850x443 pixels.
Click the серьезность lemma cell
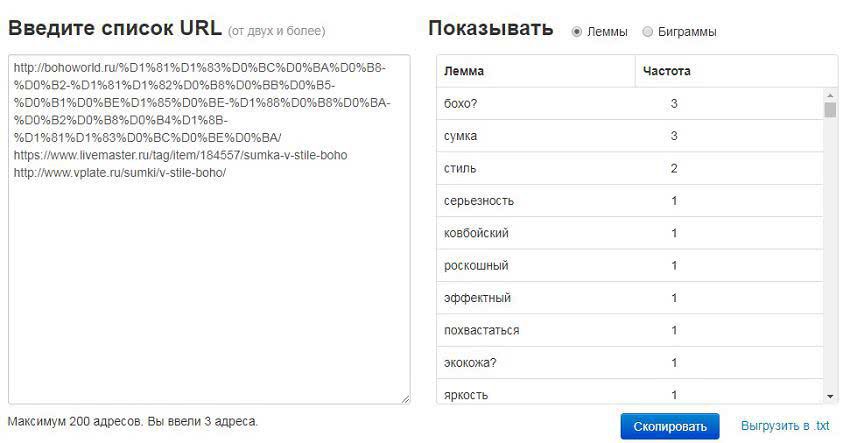(479, 201)
